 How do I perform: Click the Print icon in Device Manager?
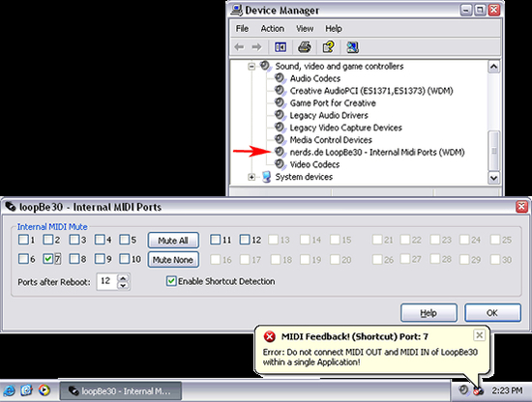coord(305,46)
